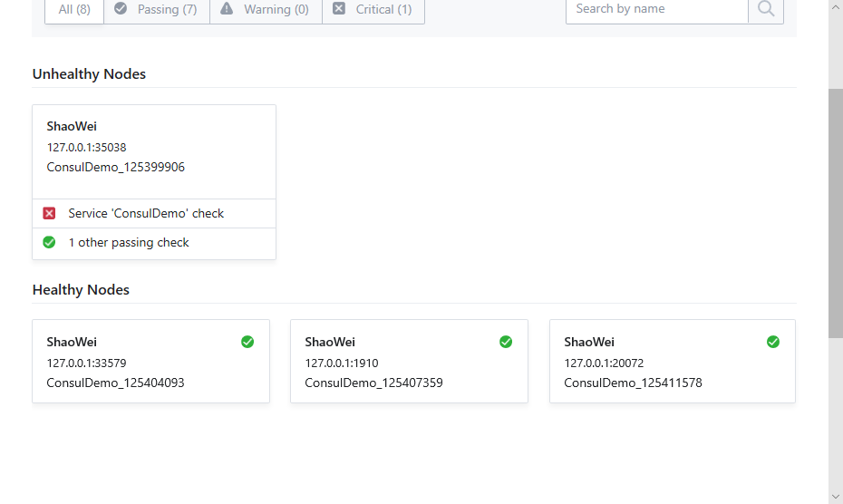This screenshot has width=843, height=504.
Task: Select the All (8) filter tab
Action: [74, 10]
